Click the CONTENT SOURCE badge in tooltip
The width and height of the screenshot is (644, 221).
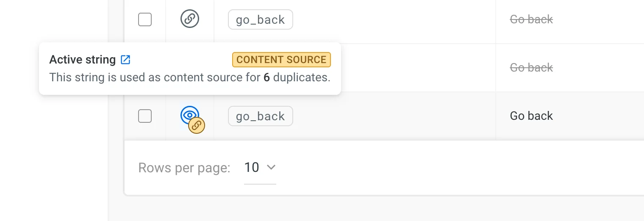[281, 60]
